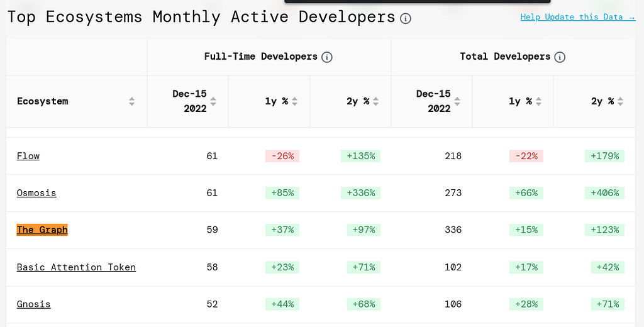644x327 pixels.
Task: Click The Graph's 336 total developers cell
Action: [x=453, y=230]
